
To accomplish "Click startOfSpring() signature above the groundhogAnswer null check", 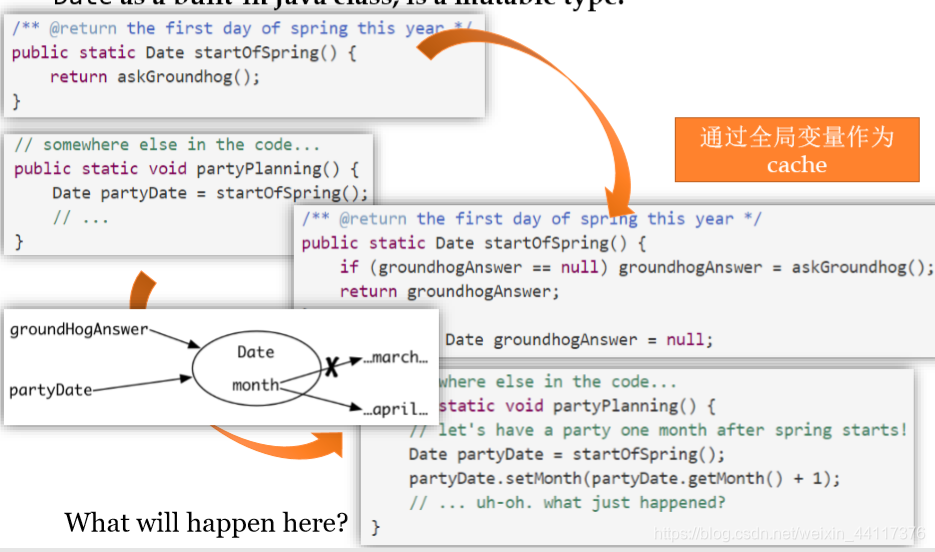I will [474, 243].
